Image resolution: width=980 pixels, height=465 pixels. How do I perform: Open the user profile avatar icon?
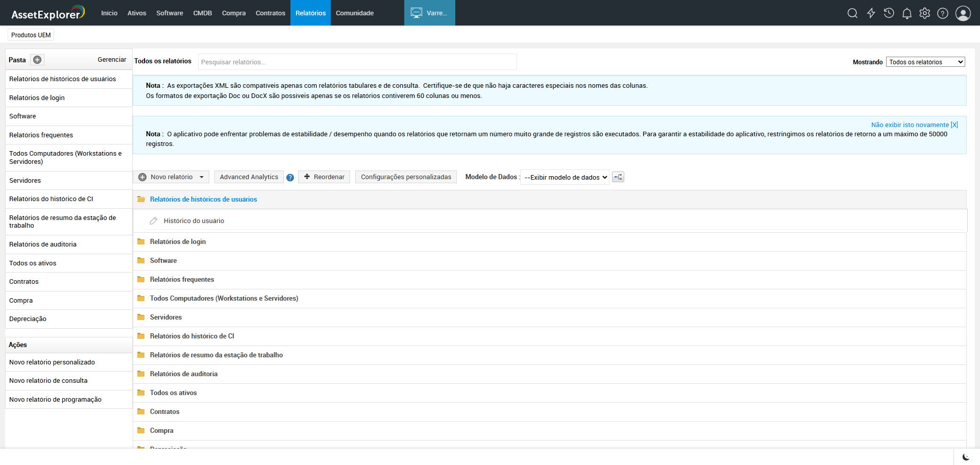(x=963, y=13)
